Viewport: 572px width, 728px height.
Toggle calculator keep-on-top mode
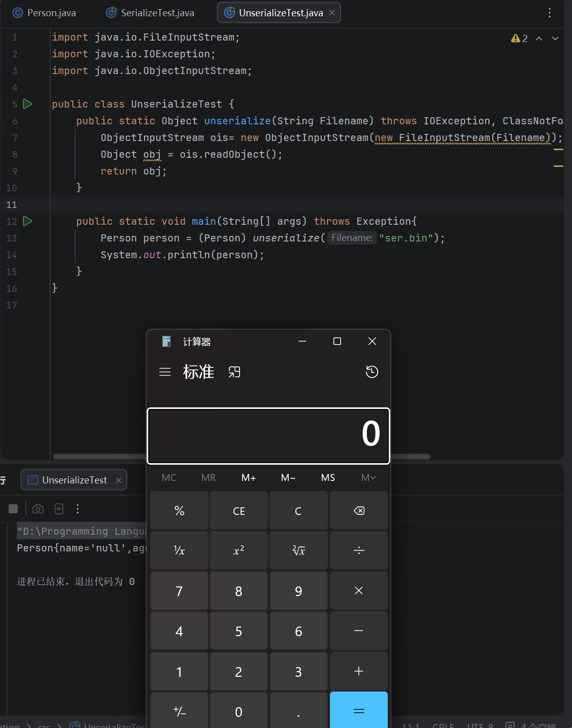click(234, 372)
